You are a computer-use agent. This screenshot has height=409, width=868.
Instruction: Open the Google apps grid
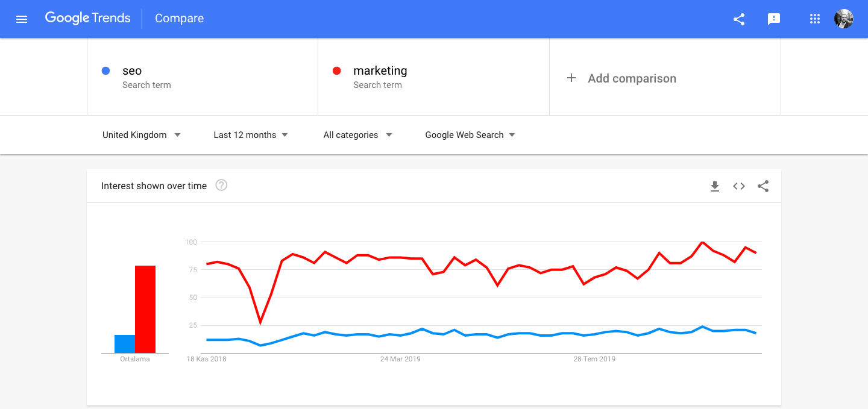[x=815, y=19]
